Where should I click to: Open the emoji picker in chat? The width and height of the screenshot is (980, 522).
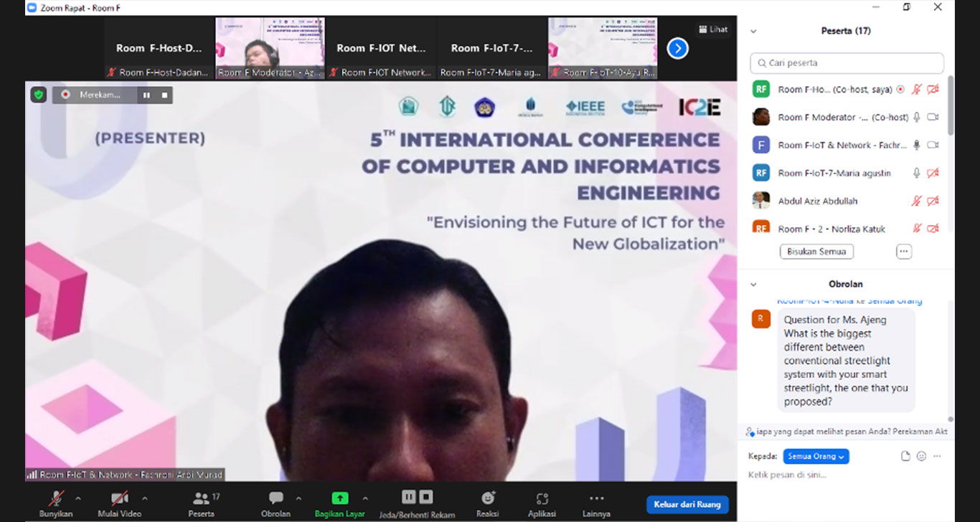(921, 456)
